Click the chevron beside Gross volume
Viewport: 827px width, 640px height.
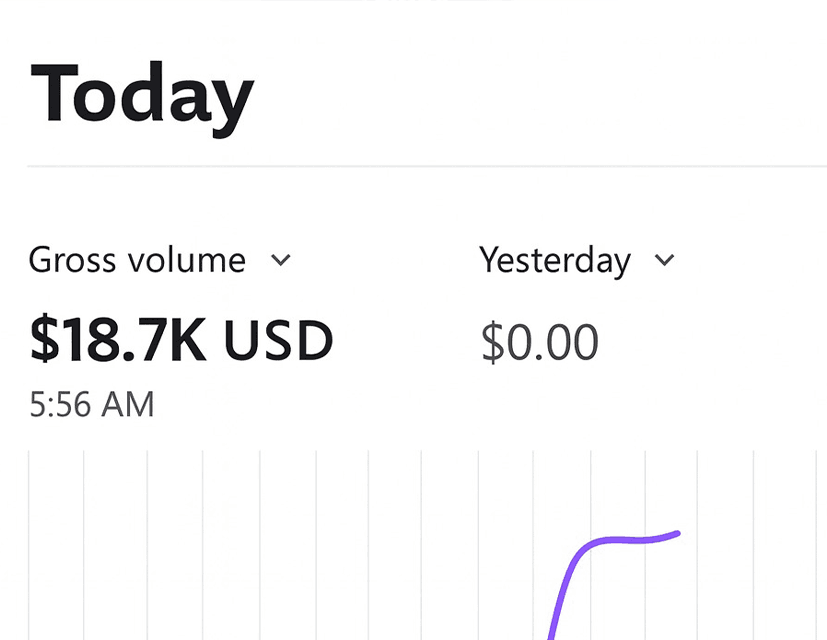(x=281, y=261)
